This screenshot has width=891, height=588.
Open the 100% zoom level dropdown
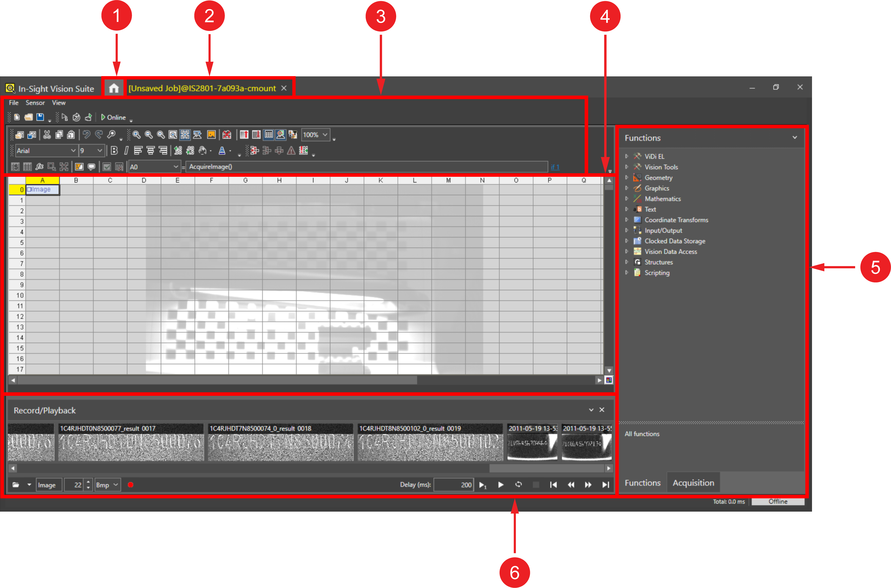click(325, 135)
